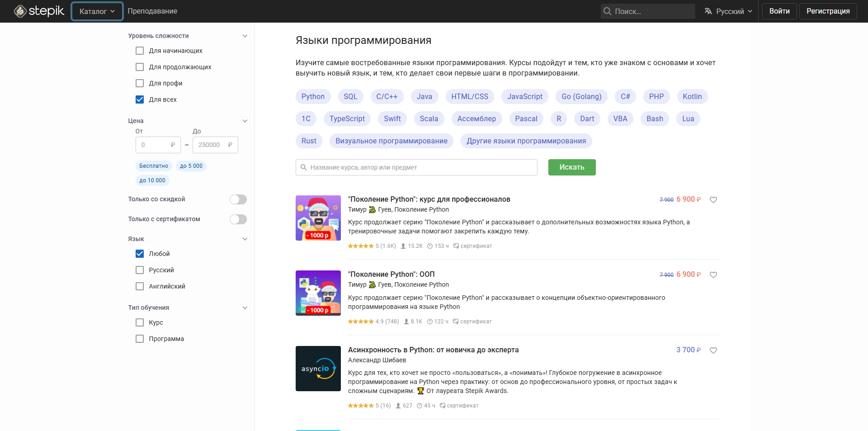This screenshot has height=431, width=868.
Task: Click heart icon for "Поколение Python": ООП
Action: [x=713, y=275]
